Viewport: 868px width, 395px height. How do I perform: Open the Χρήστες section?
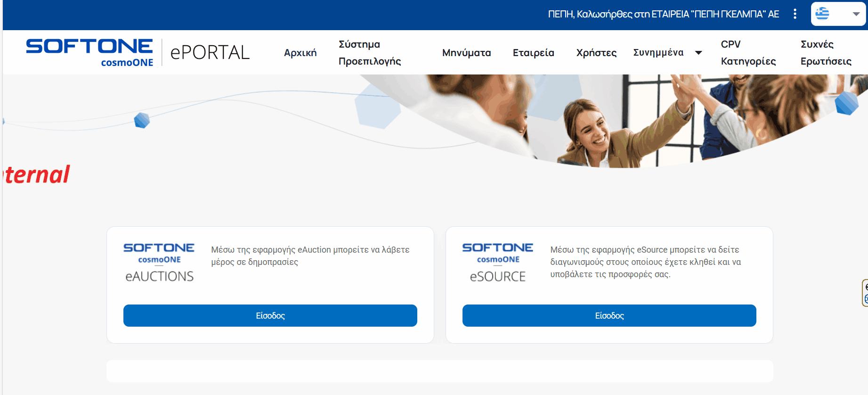(596, 53)
